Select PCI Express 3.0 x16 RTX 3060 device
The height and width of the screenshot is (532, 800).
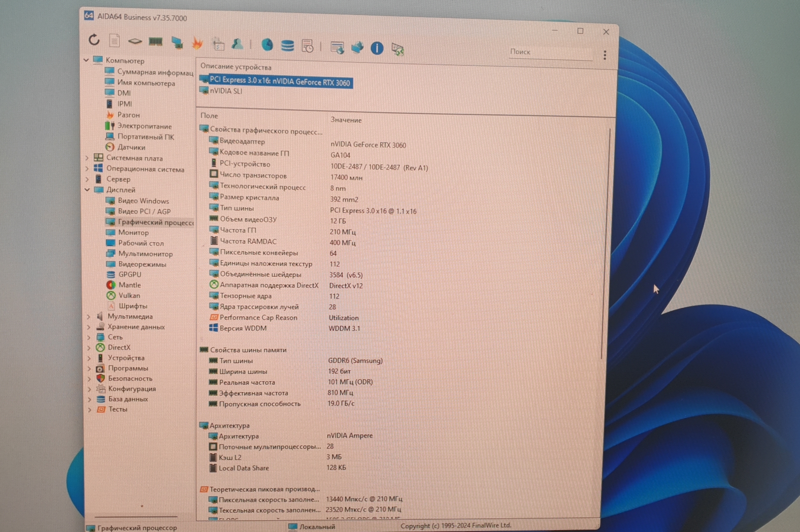[x=276, y=81]
